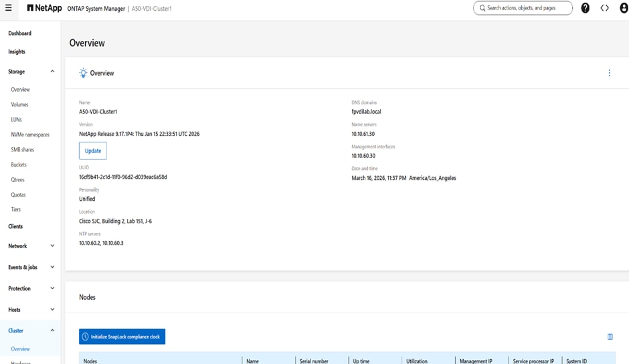Image resolution: width=629 pixels, height=364 pixels.
Task: Click the Name column header
Action: (x=252, y=361)
